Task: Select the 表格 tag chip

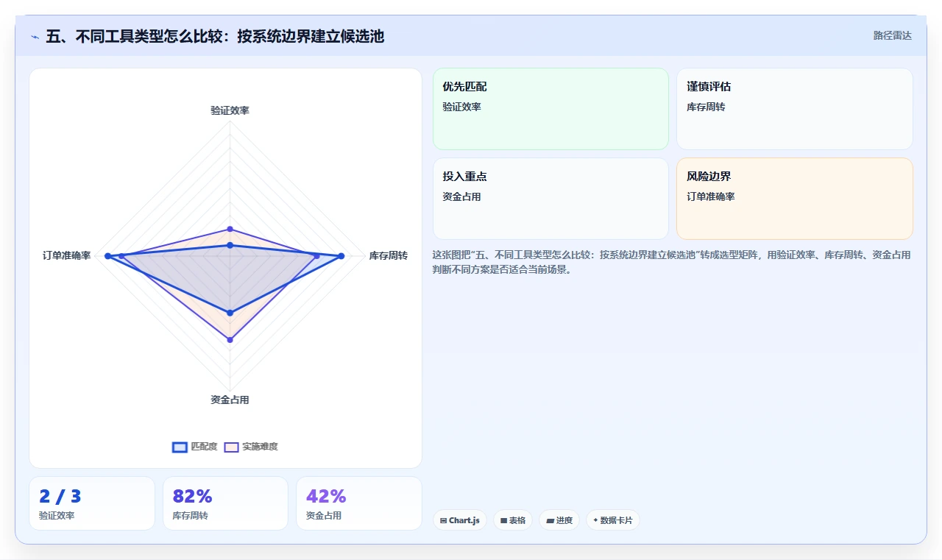Action: coord(513,520)
